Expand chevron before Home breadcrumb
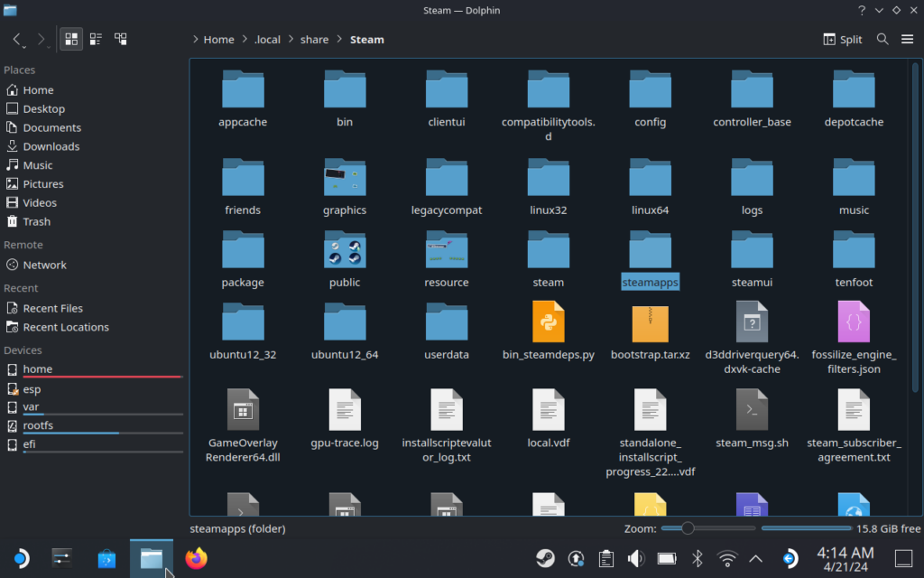The image size is (924, 578). 195,40
